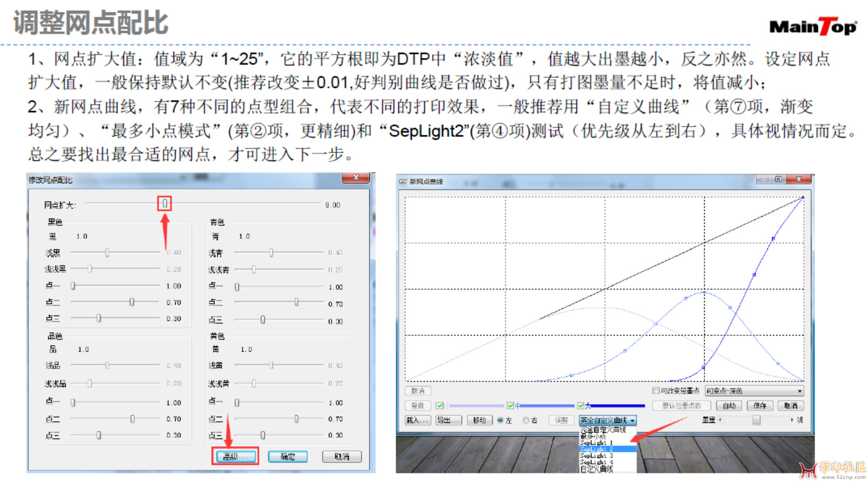Screen dimensions: 868x481
Task: Toggle the medium dot (中) curve checkbox
Action: [x=510, y=406]
